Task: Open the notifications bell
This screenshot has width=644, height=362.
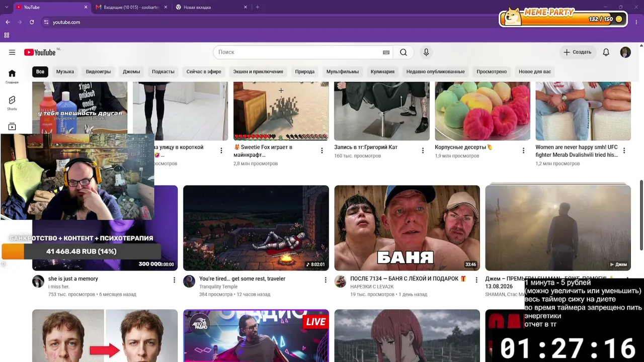Action: 606,52
